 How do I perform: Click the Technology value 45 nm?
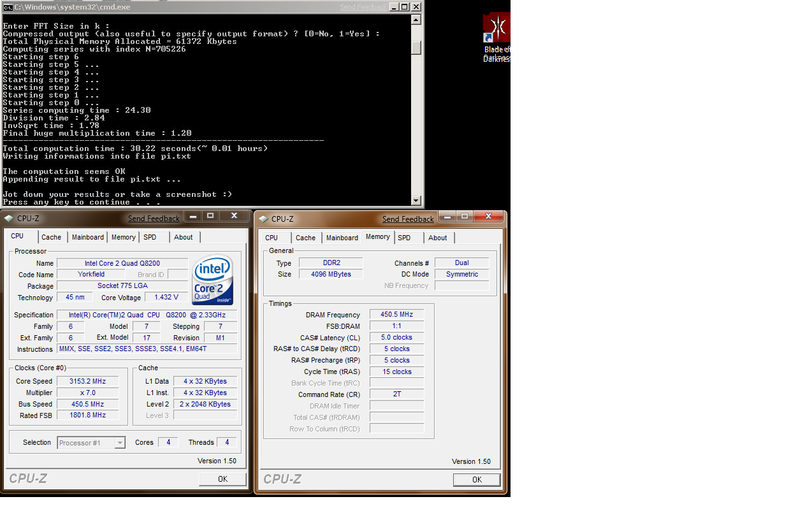tap(75, 298)
